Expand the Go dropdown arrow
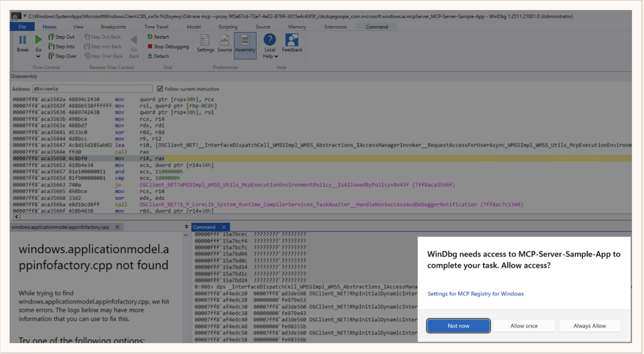The height and width of the screenshot is (354, 644). click(x=38, y=56)
